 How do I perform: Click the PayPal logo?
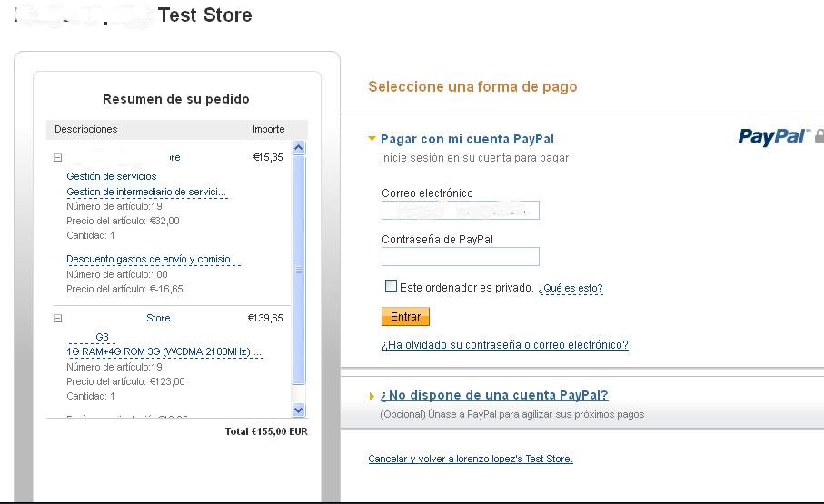click(x=773, y=136)
